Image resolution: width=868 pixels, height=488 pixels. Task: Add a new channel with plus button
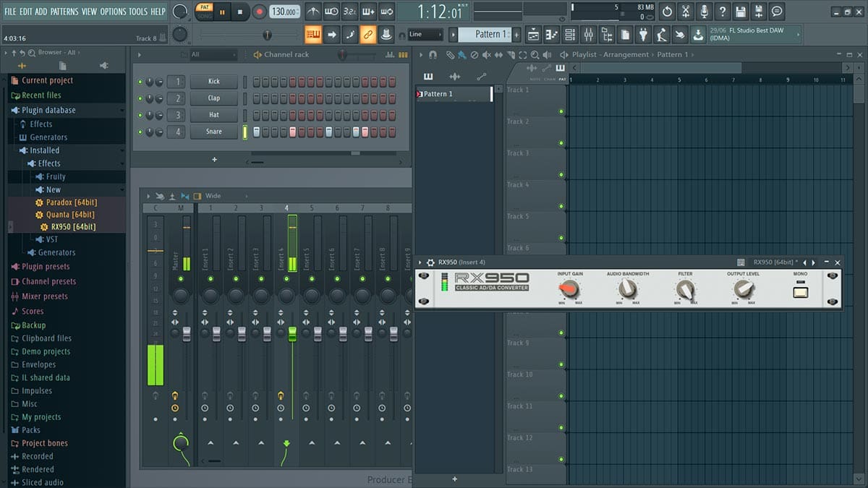[214, 159]
